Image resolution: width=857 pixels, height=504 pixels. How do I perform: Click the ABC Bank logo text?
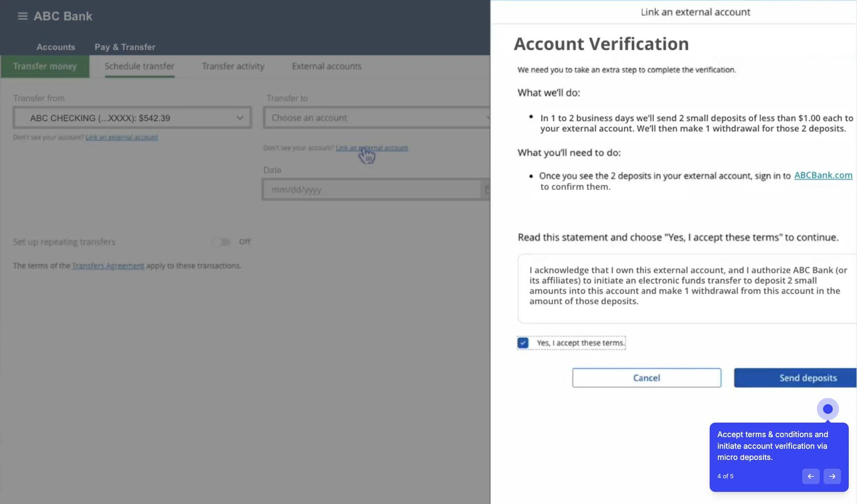coord(63,16)
